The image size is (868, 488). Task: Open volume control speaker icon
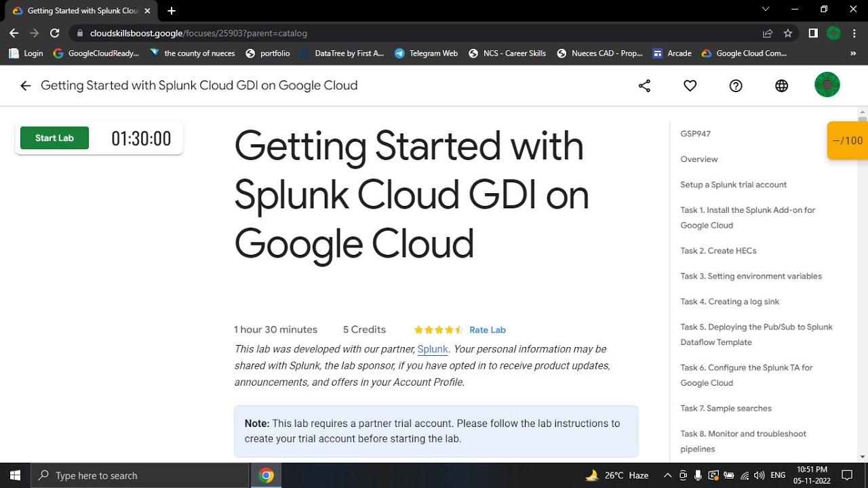coord(759,475)
